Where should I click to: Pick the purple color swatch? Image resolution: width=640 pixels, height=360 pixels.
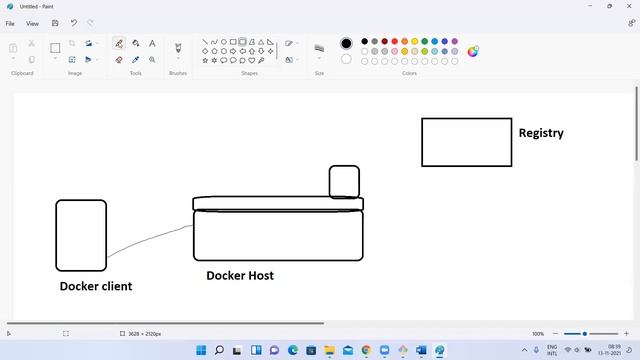click(455, 41)
